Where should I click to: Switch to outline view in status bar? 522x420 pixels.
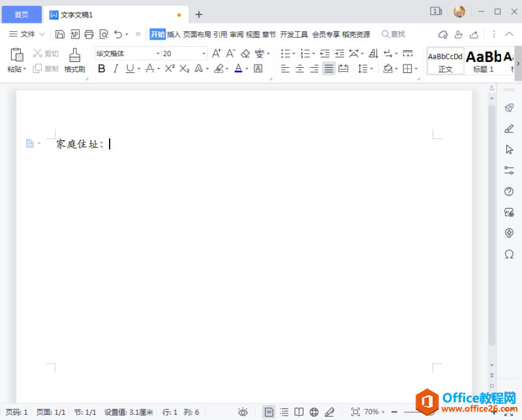pos(284,412)
